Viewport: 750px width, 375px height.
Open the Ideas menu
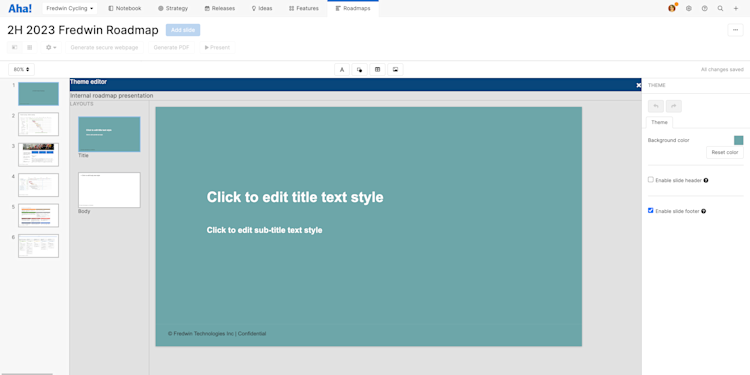coord(262,9)
